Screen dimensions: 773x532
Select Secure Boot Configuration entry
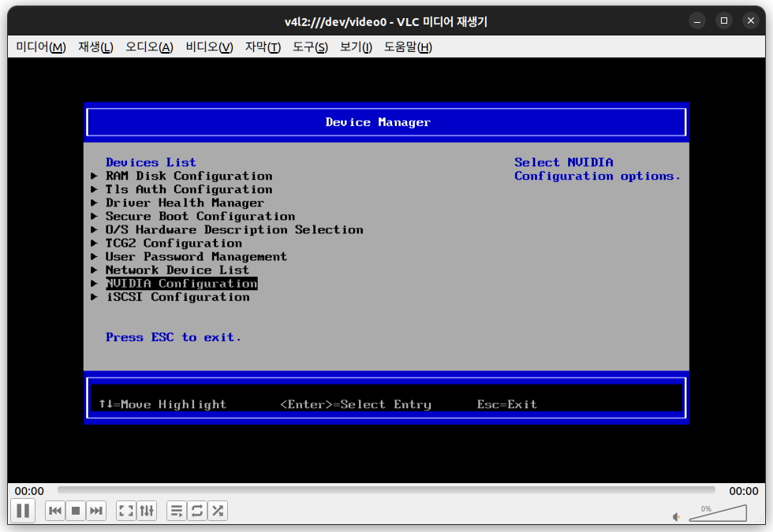click(x=200, y=216)
